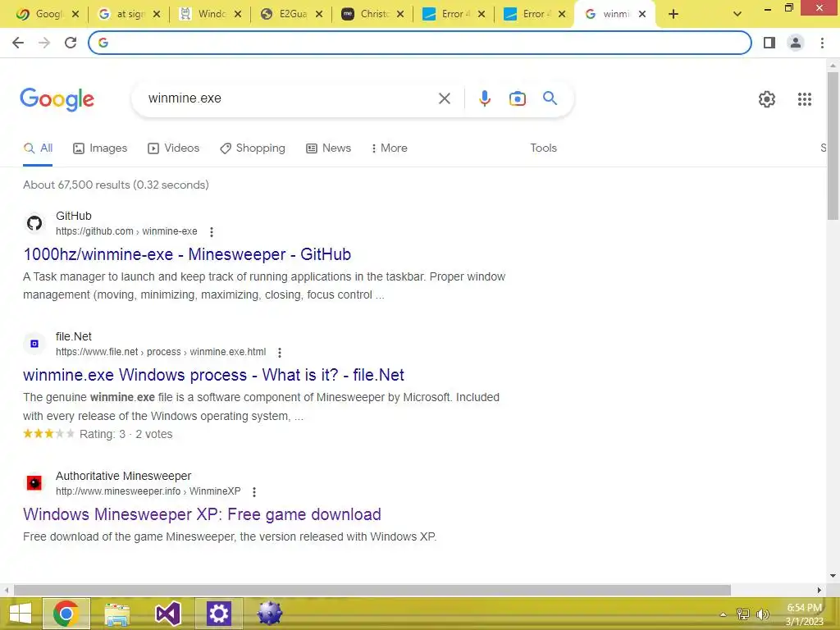Start a voice search with the microphone

(484, 98)
